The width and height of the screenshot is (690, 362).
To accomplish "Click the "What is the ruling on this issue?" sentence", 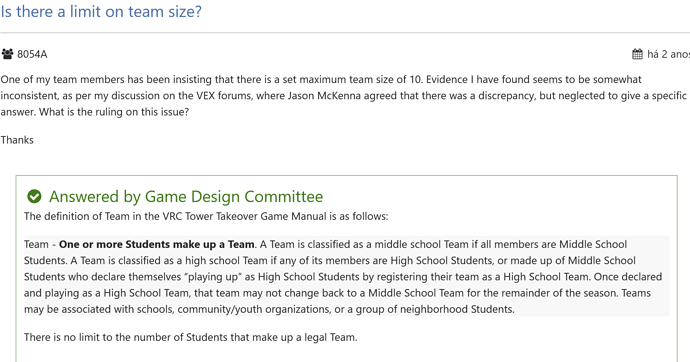I will (x=114, y=112).
